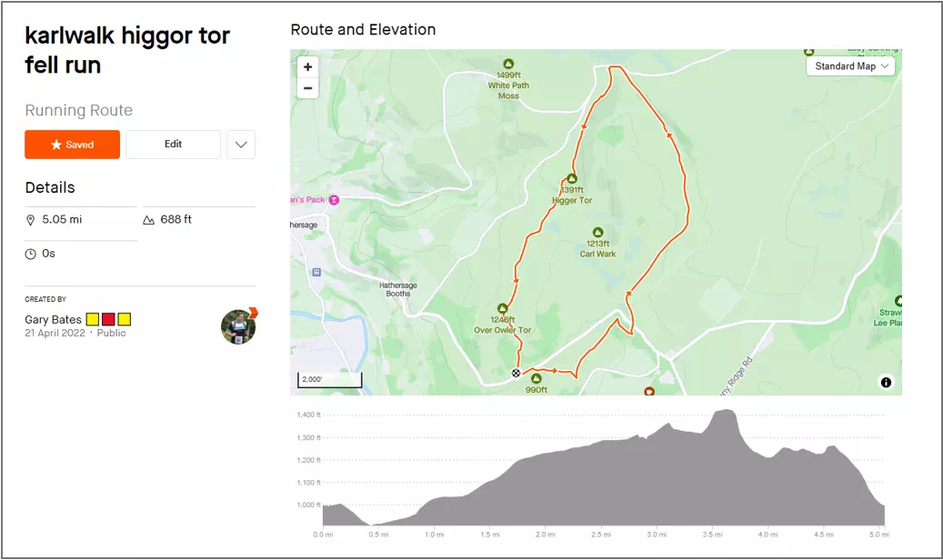Zoom in on the route map
Viewport: 943px width, 560px height.
coord(308,67)
